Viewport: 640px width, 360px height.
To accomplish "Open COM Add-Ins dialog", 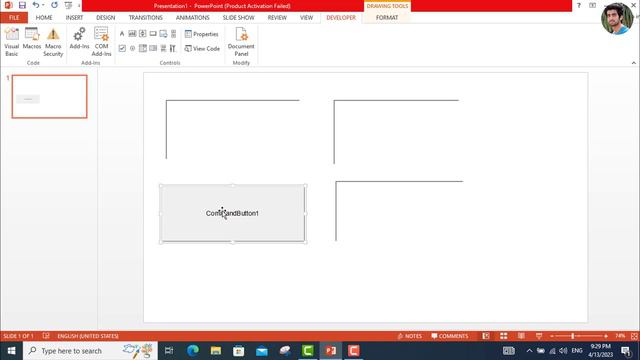I will tap(101, 42).
